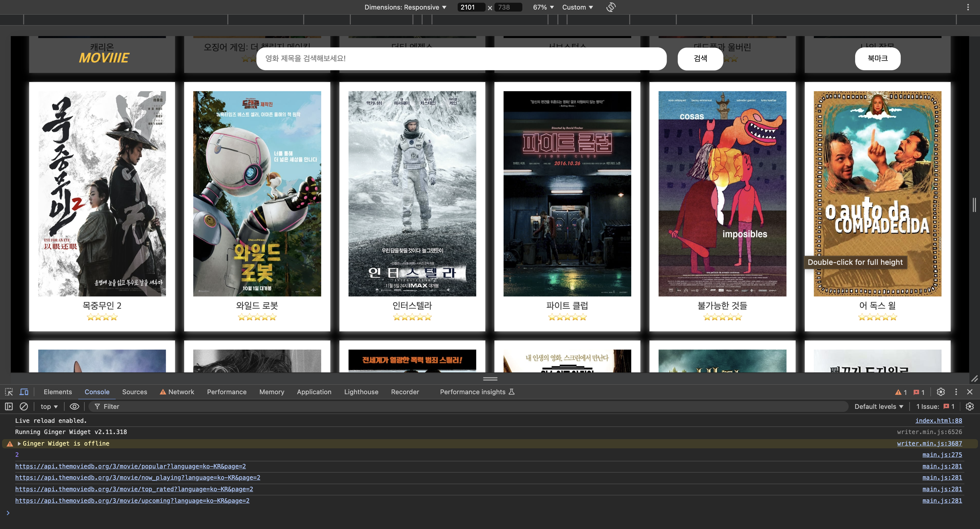Click the rotate device orientation icon

(611, 7)
